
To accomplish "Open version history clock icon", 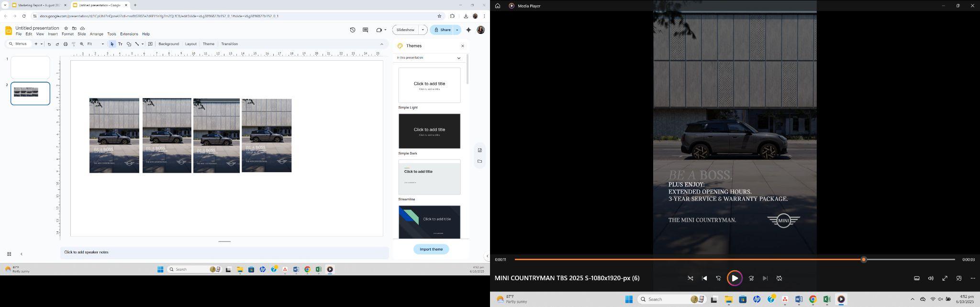I will (x=353, y=30).
